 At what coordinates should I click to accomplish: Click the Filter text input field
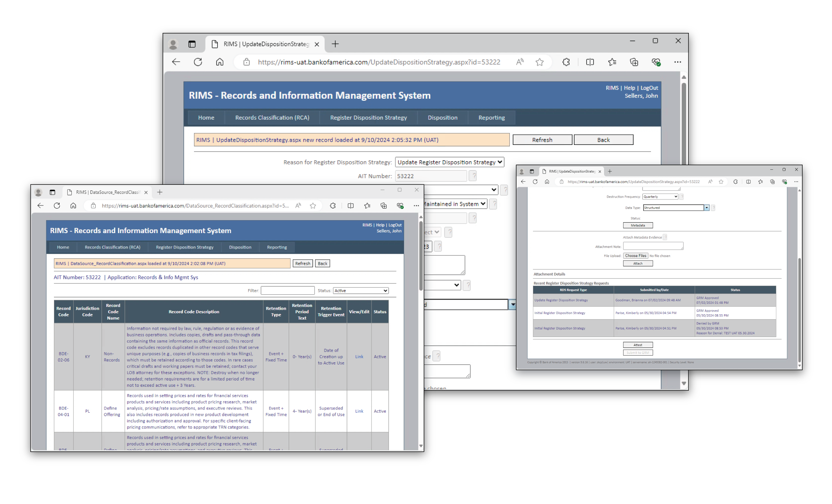click(287, 290)
